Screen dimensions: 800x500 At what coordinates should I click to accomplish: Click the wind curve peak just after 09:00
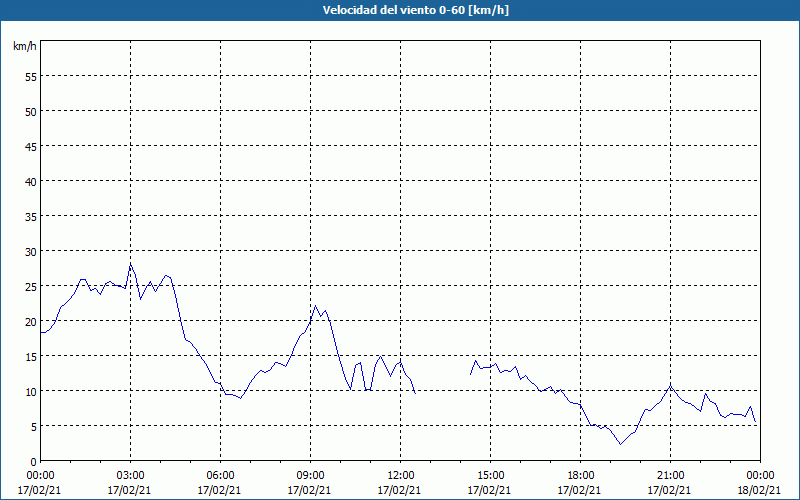315,306
